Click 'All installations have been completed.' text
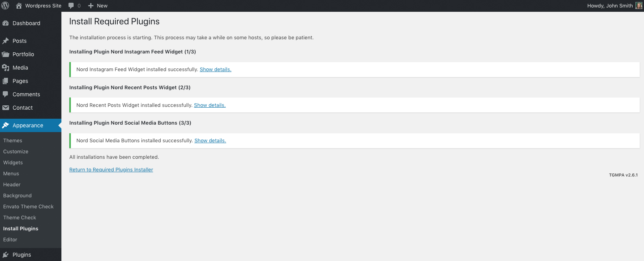The height and width of the screenshot is (261, 644). tap(114, 157)
